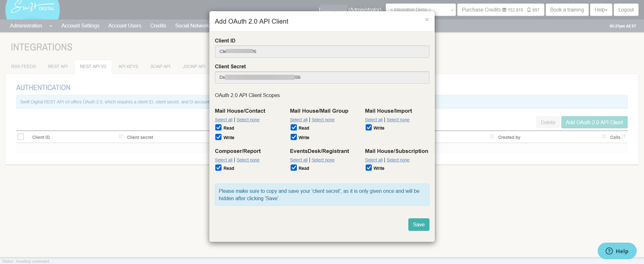The image size is (644, 264).
Task: Expand the Administration menu arrow
Action: click(x=51, y=26)
